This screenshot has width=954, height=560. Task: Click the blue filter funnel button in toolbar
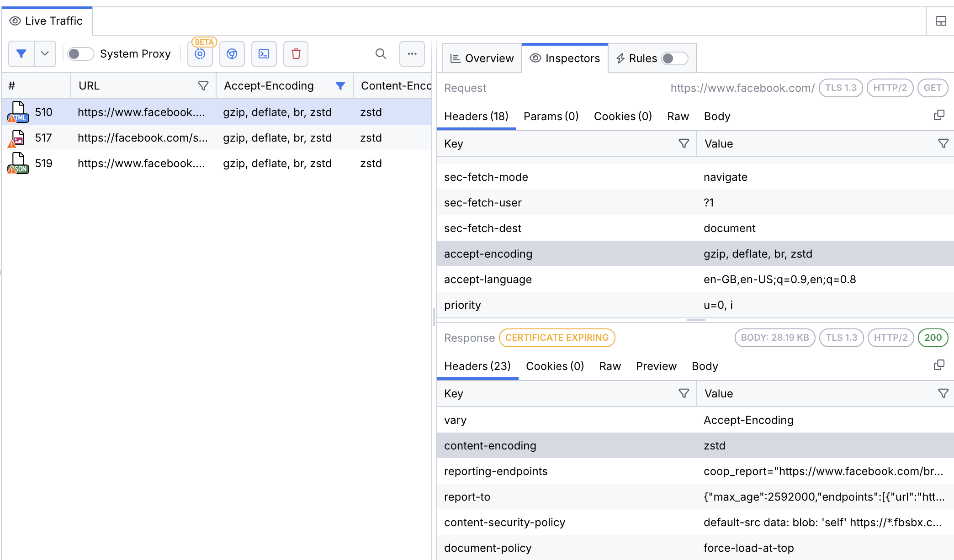click(21, 54)
